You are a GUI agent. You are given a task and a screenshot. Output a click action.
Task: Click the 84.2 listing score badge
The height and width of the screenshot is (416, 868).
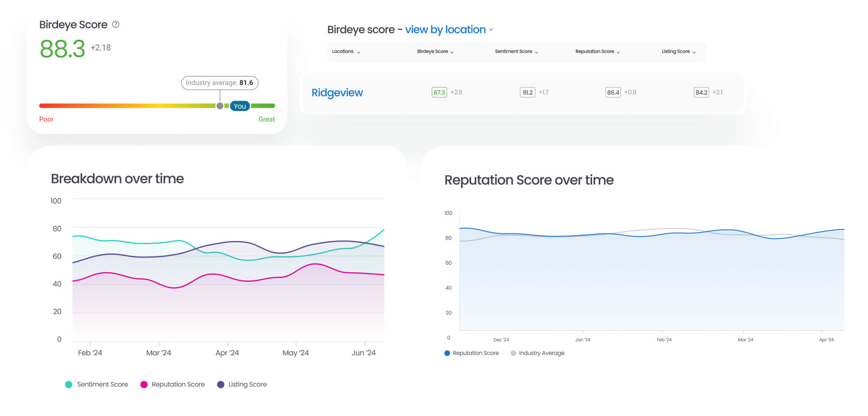(x=701, y=92)
